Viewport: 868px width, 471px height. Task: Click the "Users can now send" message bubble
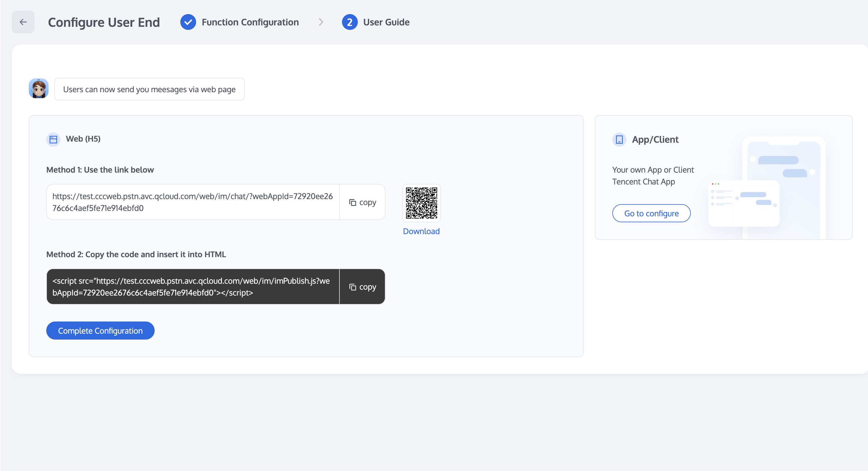[149, 90]
